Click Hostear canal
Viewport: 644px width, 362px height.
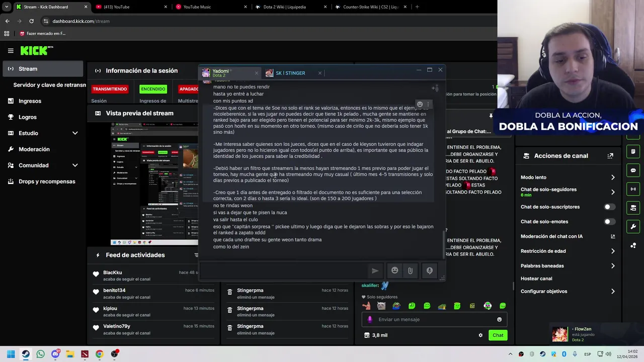click(536, 279)
